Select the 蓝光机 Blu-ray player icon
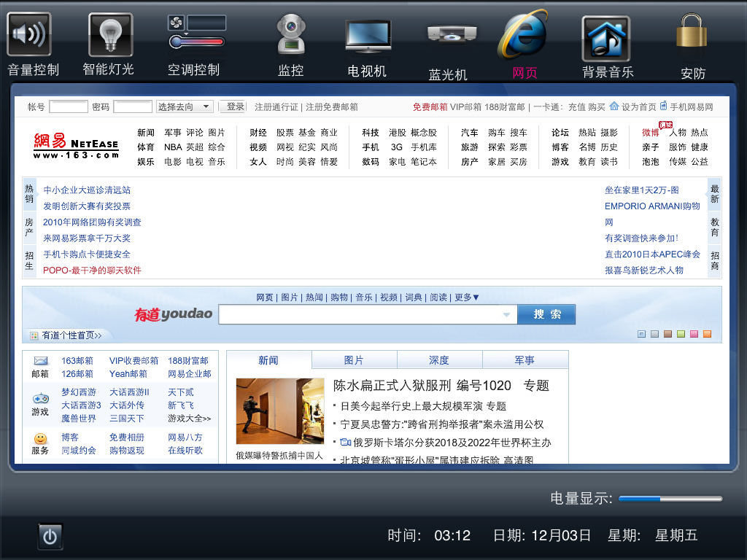This screenshot has height=560, width=747. (452, 34)
